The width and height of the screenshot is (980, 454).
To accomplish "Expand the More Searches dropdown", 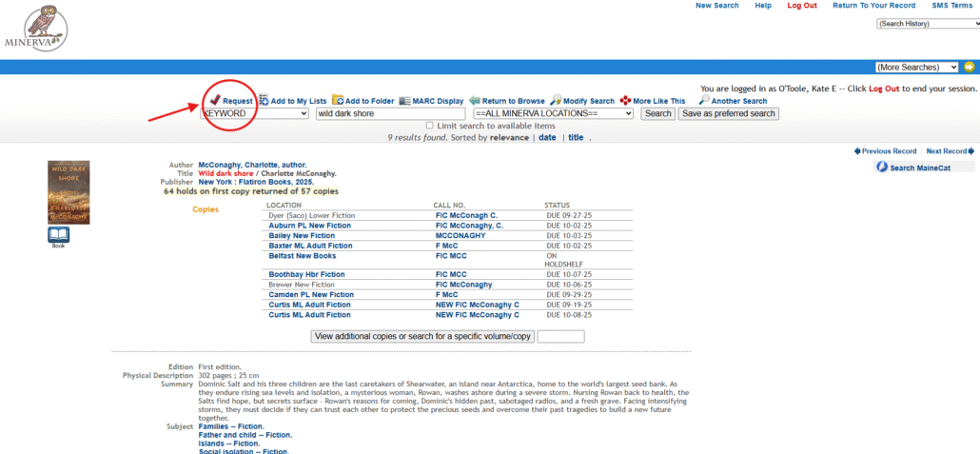I will click(x=917, y=67).
